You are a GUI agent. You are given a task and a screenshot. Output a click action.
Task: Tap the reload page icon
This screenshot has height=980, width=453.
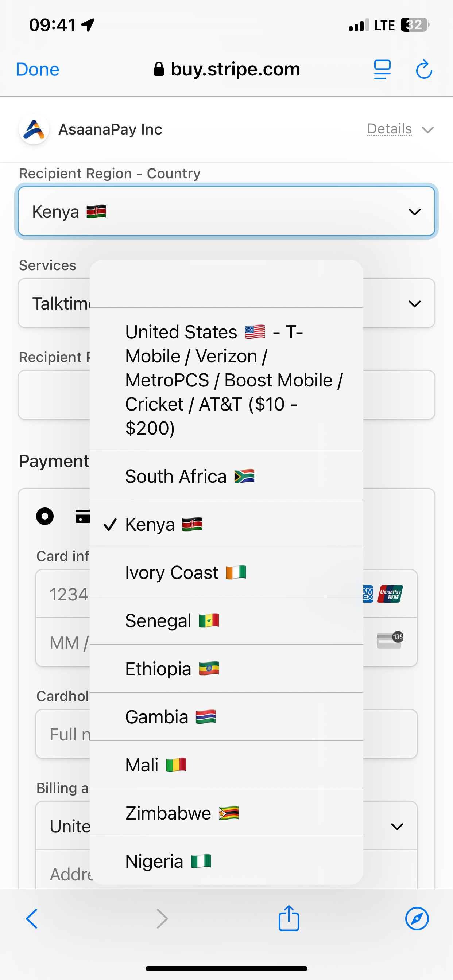(x=424, y=70)
